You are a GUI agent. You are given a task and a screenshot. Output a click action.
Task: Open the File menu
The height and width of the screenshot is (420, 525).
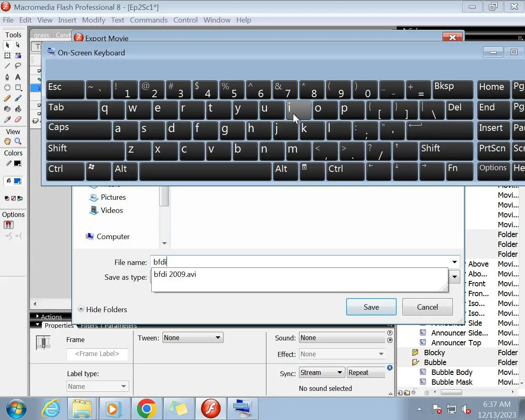tap(8, 20)
